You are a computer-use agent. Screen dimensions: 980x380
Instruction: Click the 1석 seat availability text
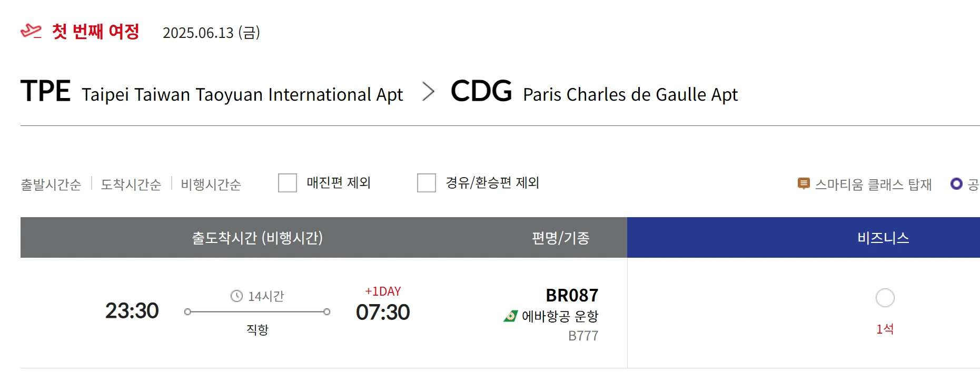pos(885,329)
